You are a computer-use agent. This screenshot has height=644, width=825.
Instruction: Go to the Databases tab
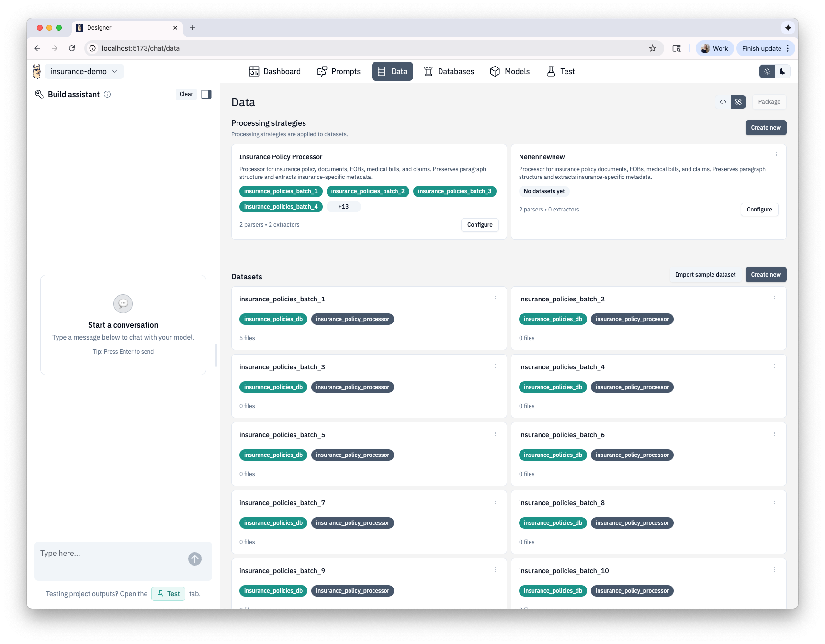coord(449,71)
